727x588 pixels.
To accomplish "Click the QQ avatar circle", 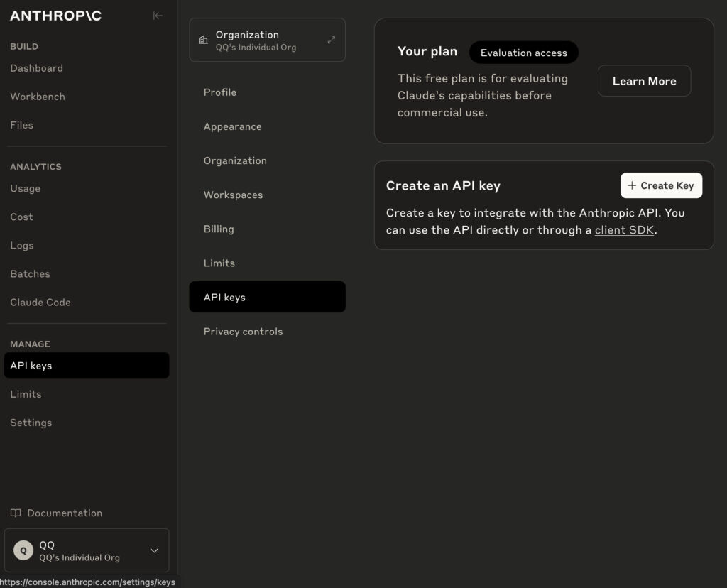I will point(23,550).
